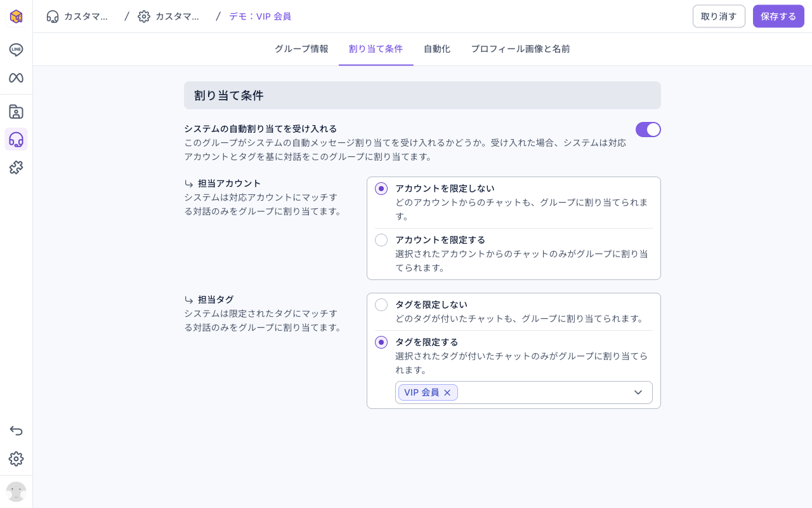This screenshot has width=812, height=508.
Task: Open the contacts folder icon in sidebar
Action: pyautogui.click(x=16, y=112)
